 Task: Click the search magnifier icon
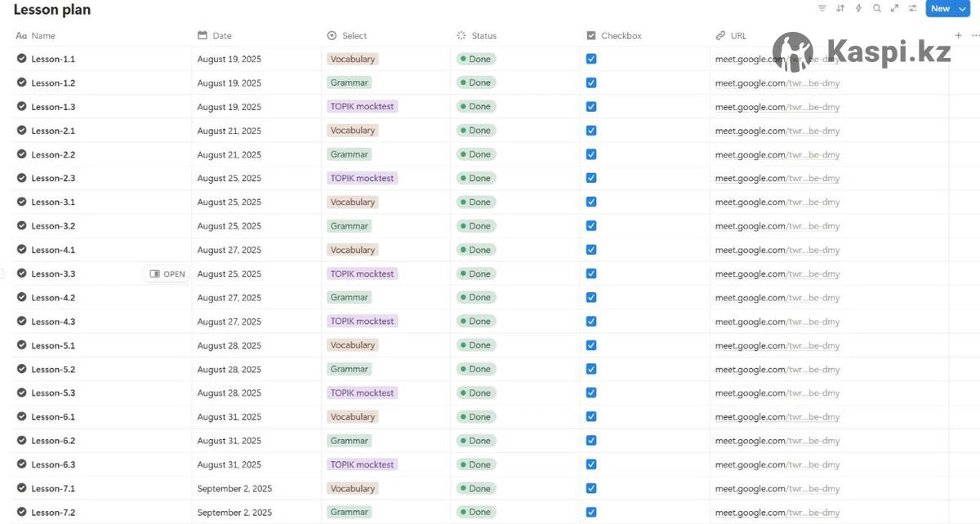click(876, 8)
